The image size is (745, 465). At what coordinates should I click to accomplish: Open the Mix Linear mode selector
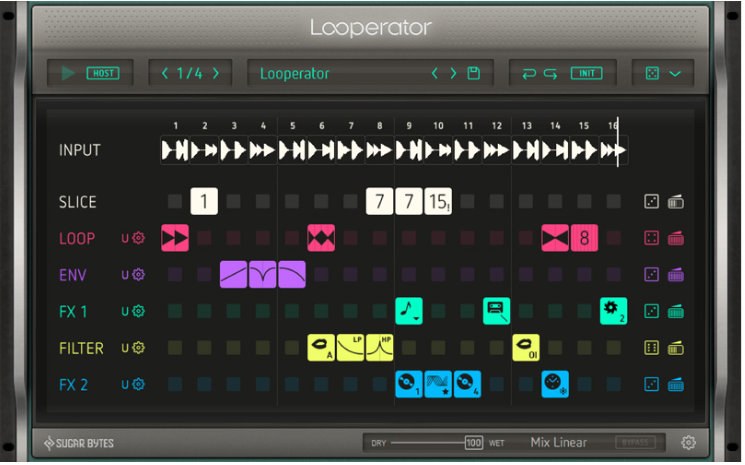tap(559, 443)
